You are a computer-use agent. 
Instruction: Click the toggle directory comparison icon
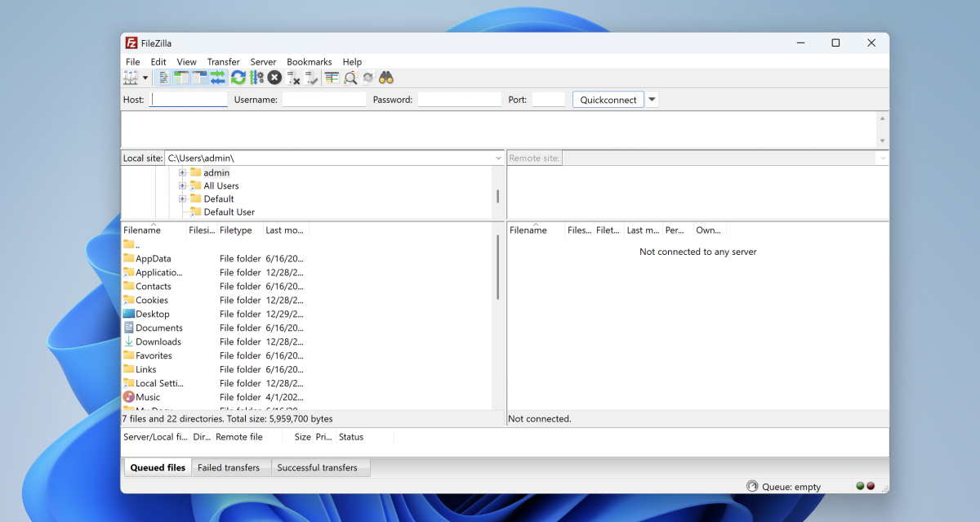(x=350, y=78)
